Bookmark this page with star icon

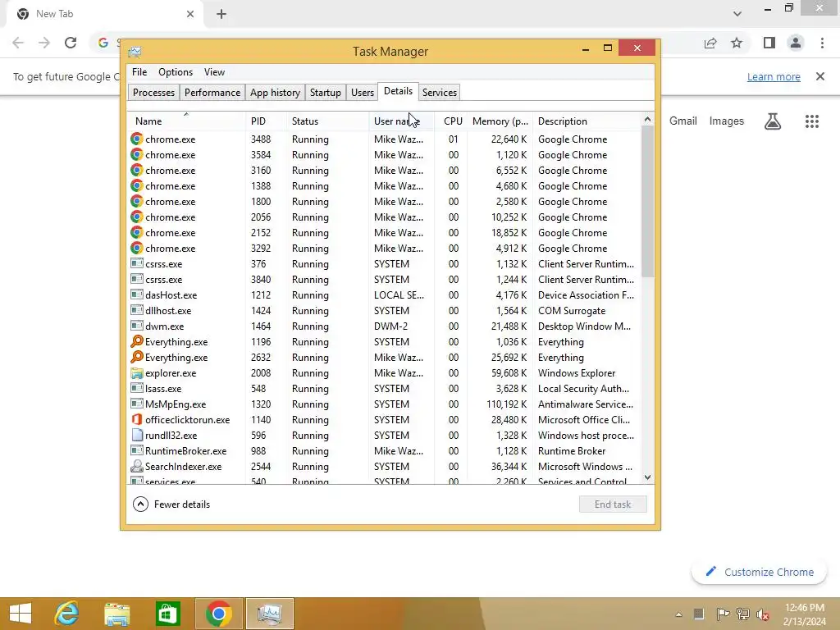(x=737, y=43)
